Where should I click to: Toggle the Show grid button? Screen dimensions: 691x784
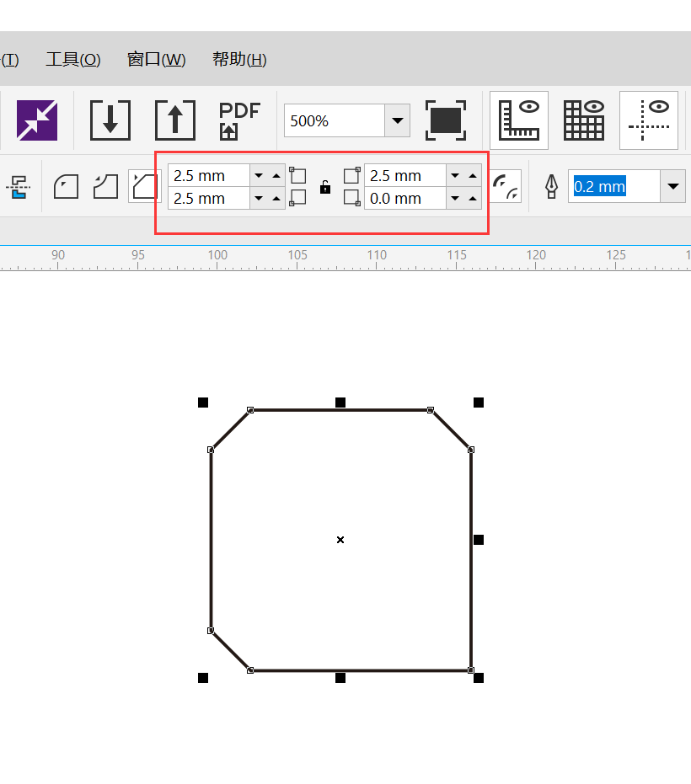(584, 120)
